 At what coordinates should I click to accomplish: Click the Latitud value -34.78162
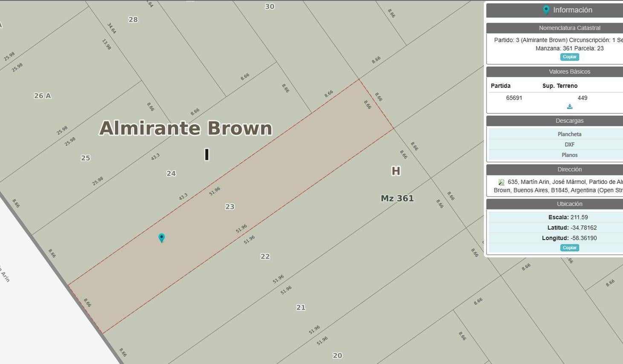point(584,228)
